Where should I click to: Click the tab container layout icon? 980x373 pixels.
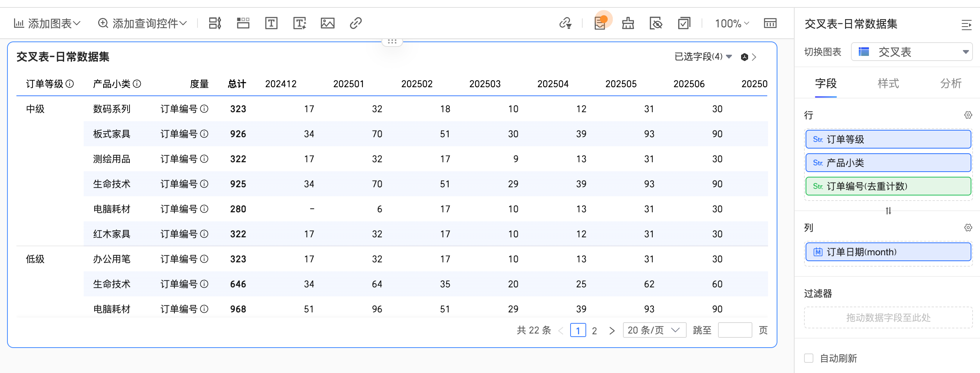pyautogui.click(x=243, y=23)
